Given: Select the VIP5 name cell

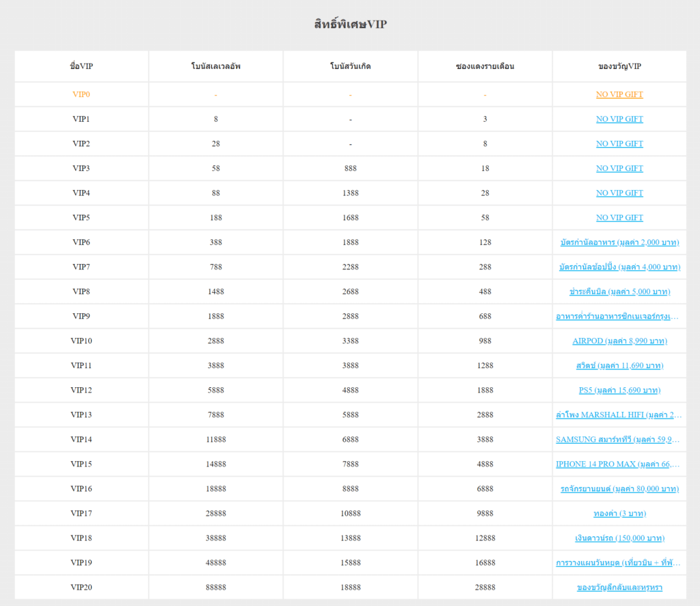Looking at the screenshot, I should pyautogui.click(x=81, y=218).
